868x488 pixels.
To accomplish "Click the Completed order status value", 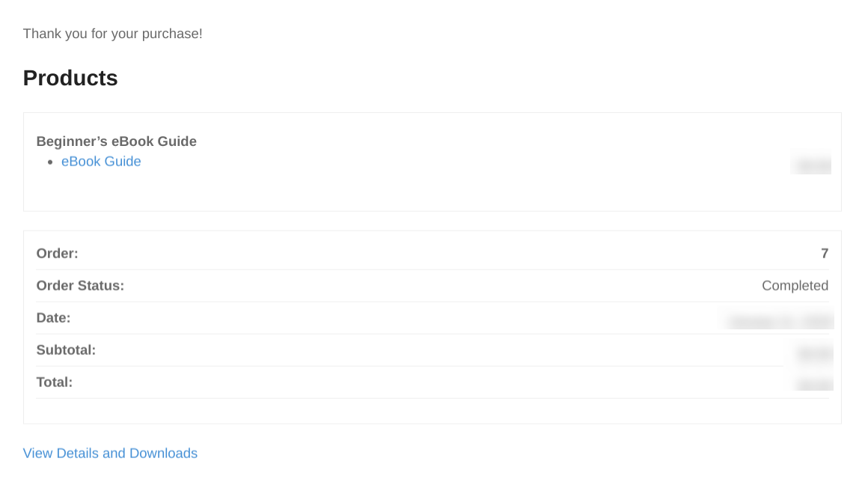I will [795, 285].
